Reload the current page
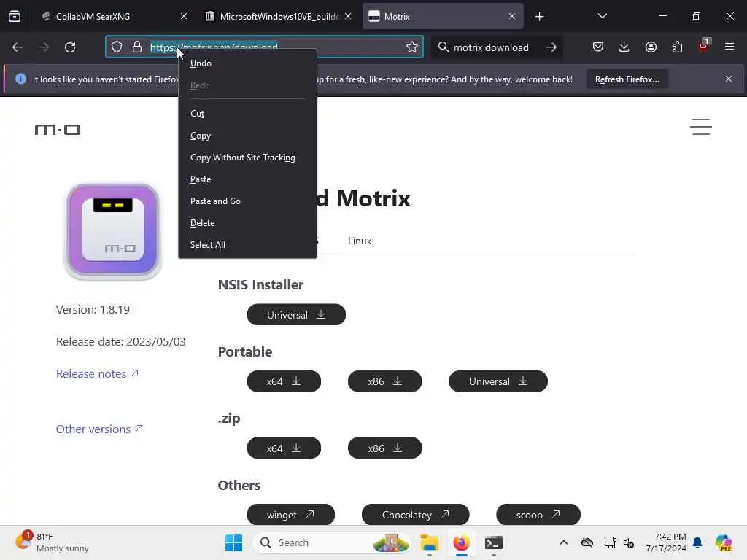Screen dimensions: 747x560 (70, 47)
